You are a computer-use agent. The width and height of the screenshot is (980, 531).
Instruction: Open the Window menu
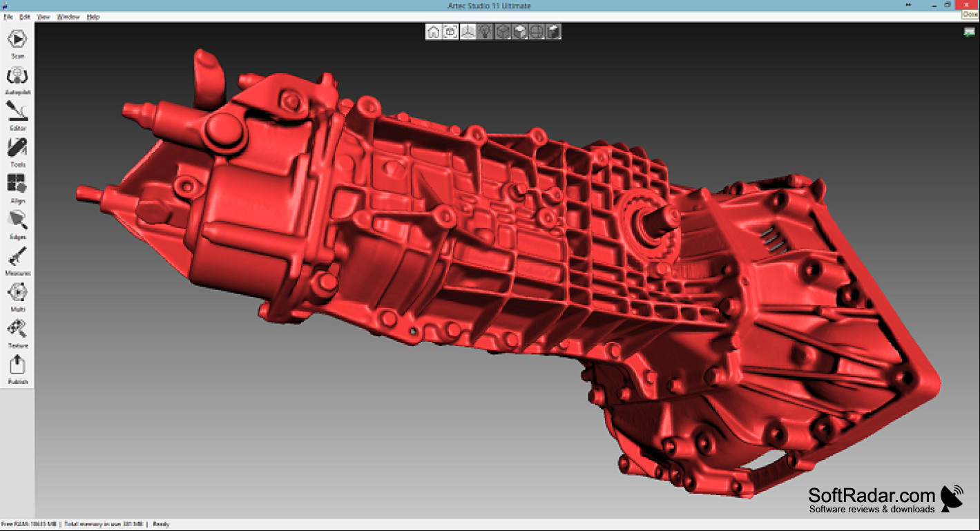click(68, 17)
